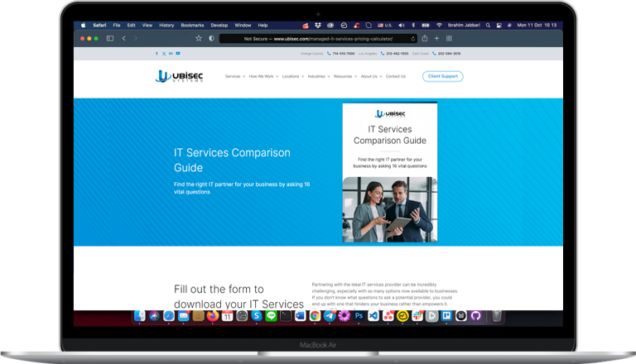Open Terminal in the Dock

(x=286, y=316)
